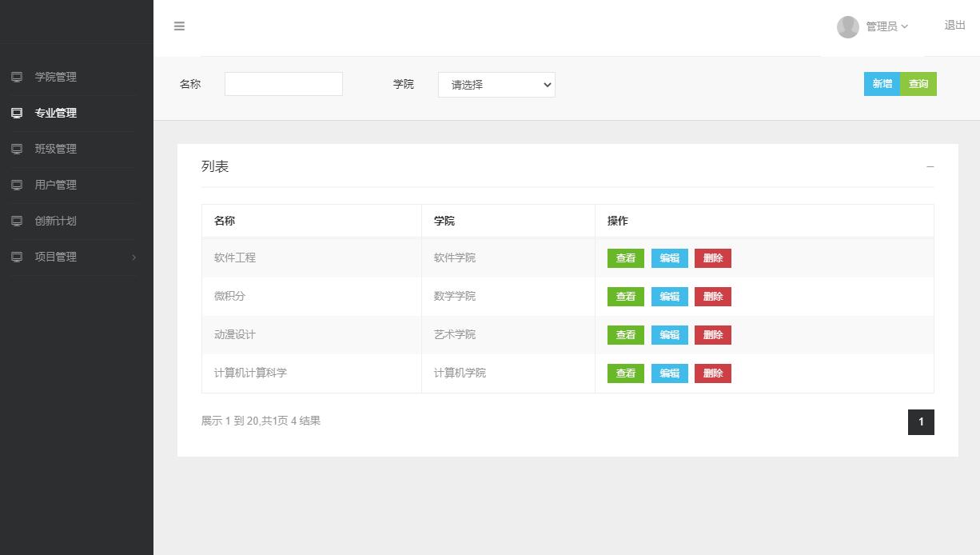Click the 新增 button
The image size is (980, 555).
click(x=882, y=84)
